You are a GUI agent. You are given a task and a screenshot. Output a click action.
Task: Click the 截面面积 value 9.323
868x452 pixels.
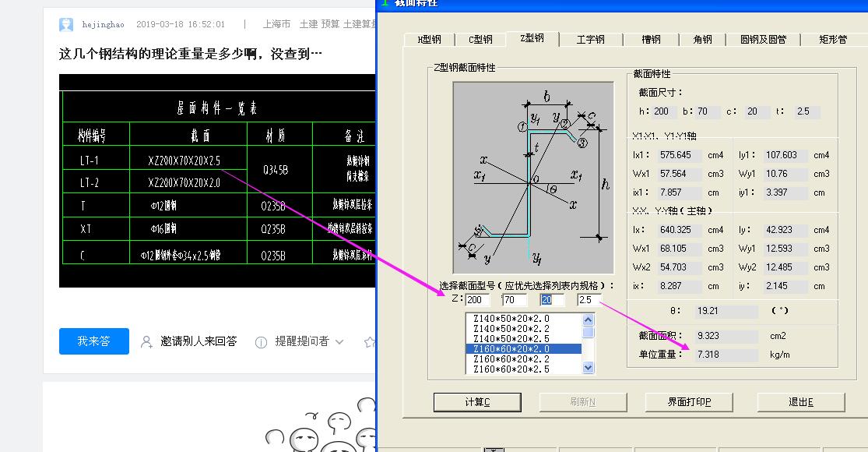726,336
